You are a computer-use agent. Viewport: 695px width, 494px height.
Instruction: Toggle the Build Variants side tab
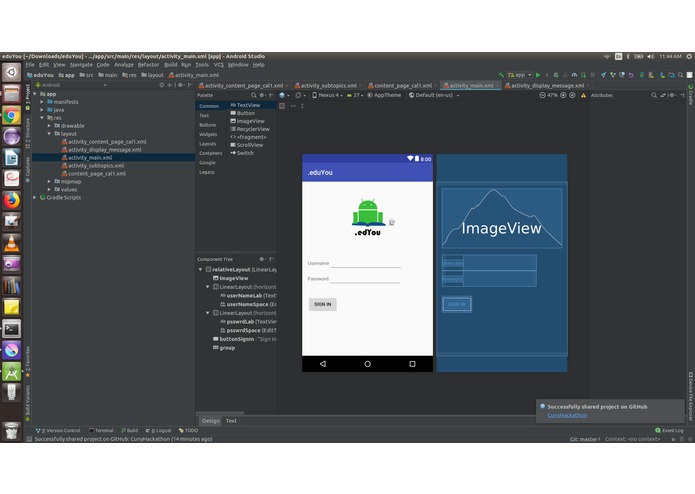click(x=27, y=402)
